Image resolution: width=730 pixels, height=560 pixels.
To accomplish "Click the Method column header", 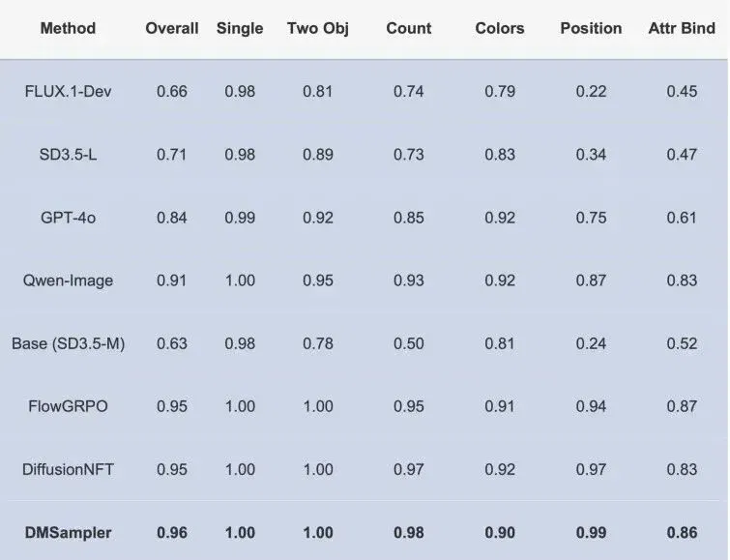I will pos(68,28).
